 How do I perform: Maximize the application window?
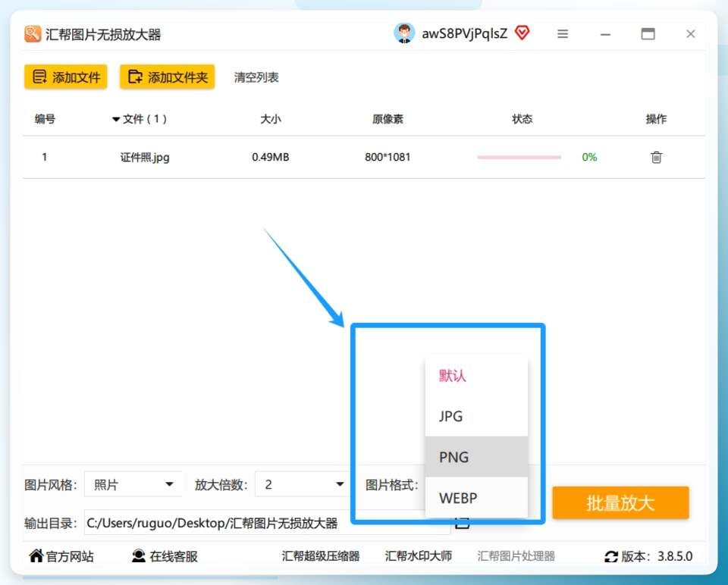click(648, 34)
